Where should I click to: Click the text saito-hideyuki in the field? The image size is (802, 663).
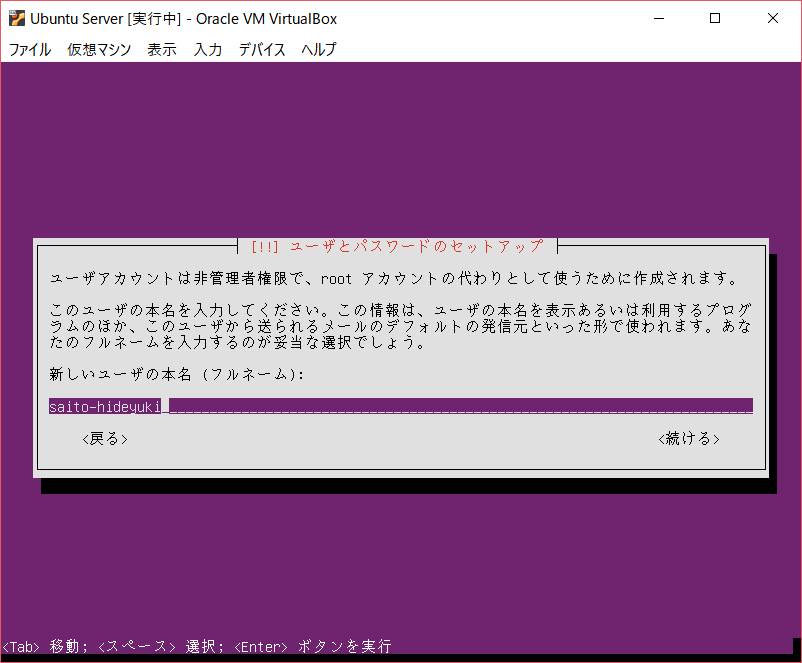click(104, 405)
